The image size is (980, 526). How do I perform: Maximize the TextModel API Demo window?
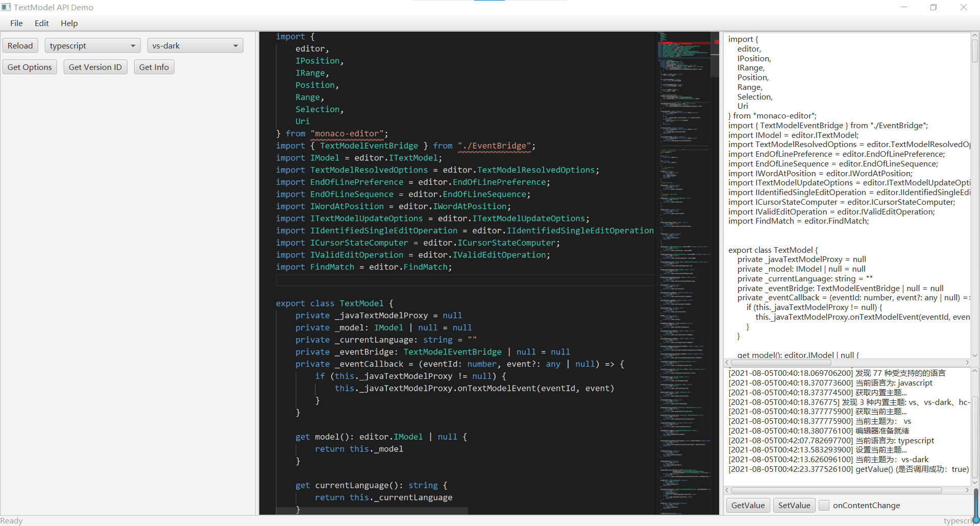[x=934, y=7]
